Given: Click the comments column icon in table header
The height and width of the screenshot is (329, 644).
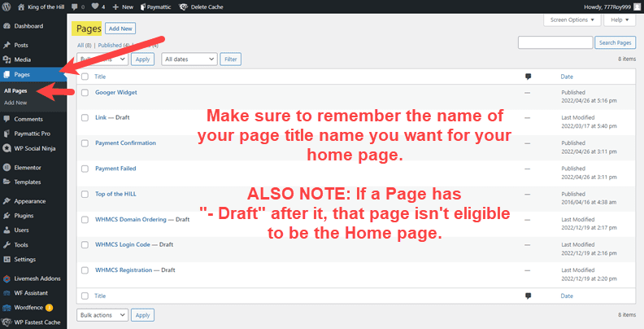Looking at the screenshot, I should click(x=529, y=77).
